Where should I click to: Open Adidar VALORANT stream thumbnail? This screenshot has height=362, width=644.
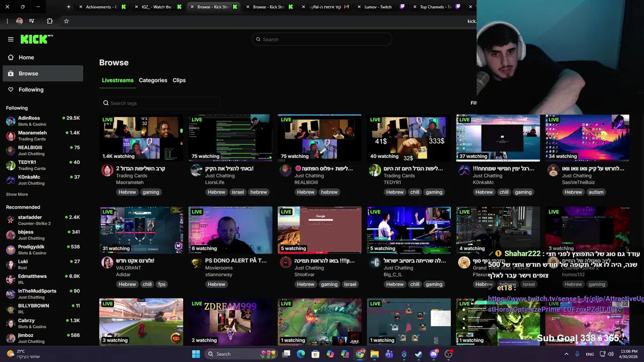pyautogui.click(x=141, y=230)
